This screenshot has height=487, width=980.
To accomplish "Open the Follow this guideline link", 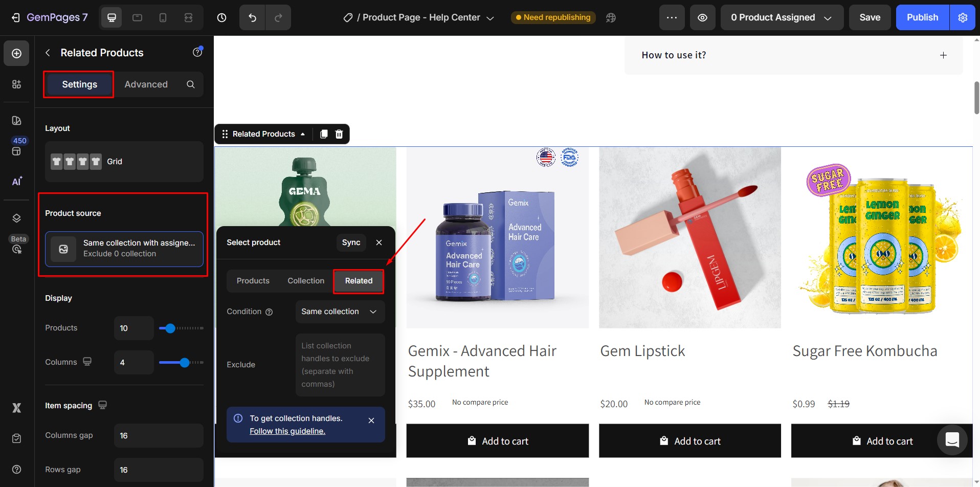I will point(287,431).
